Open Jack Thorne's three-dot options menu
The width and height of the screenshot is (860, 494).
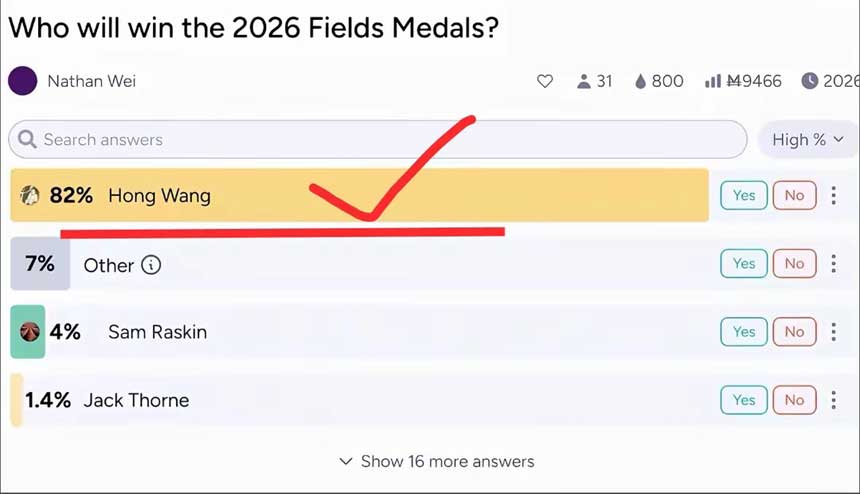pos(833,400)
